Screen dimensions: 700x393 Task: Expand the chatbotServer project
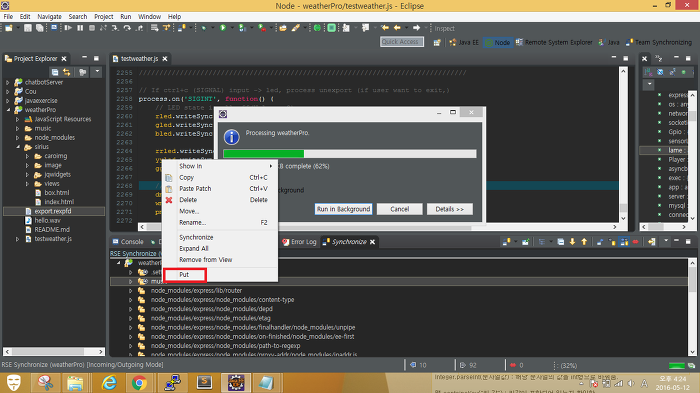point(8,82)
